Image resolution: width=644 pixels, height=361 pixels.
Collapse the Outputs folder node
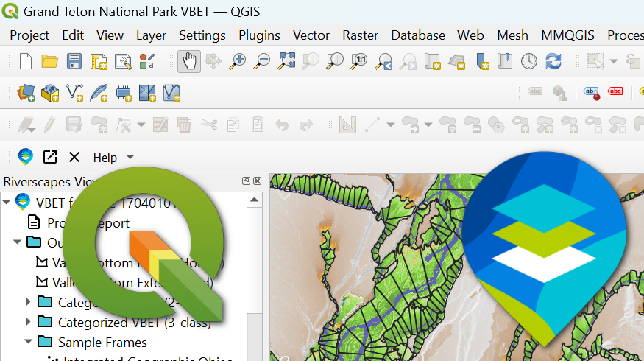(17, 242)
